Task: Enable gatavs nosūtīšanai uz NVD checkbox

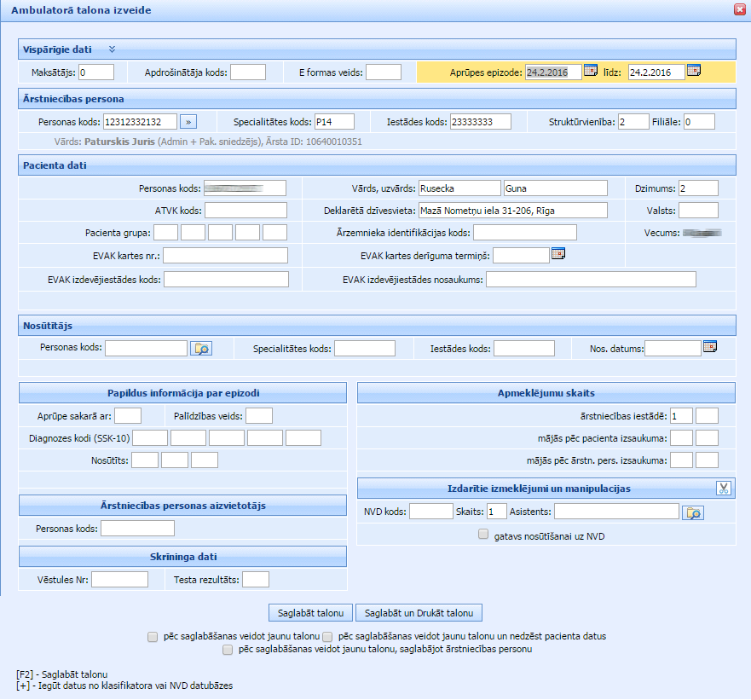Action: coord(483,535)
